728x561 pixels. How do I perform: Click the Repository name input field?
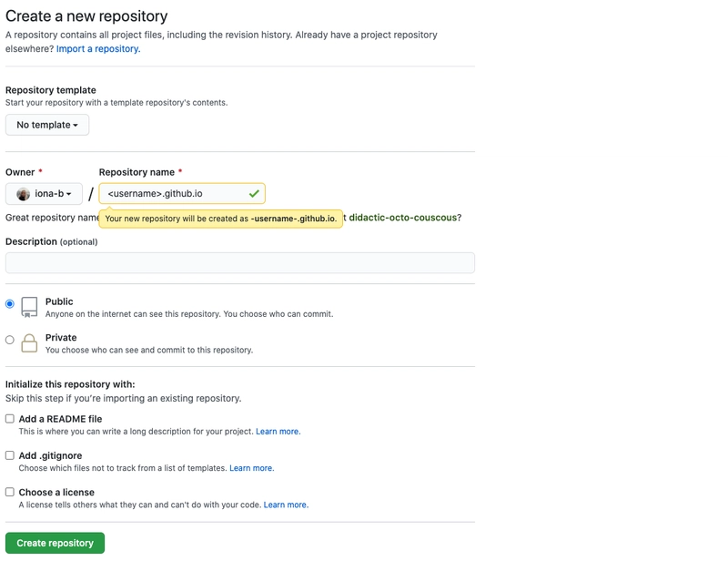182,194
